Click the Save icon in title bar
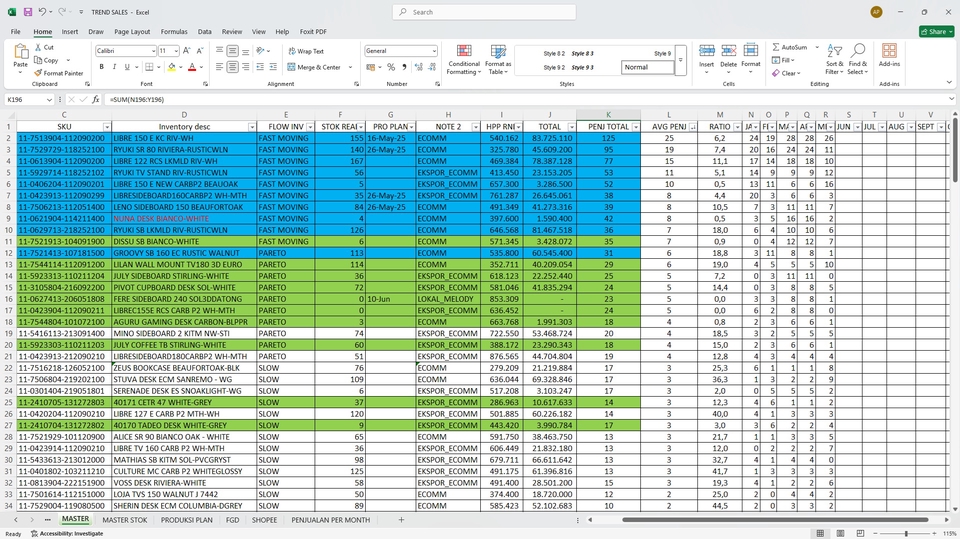 tap(28, 12)
